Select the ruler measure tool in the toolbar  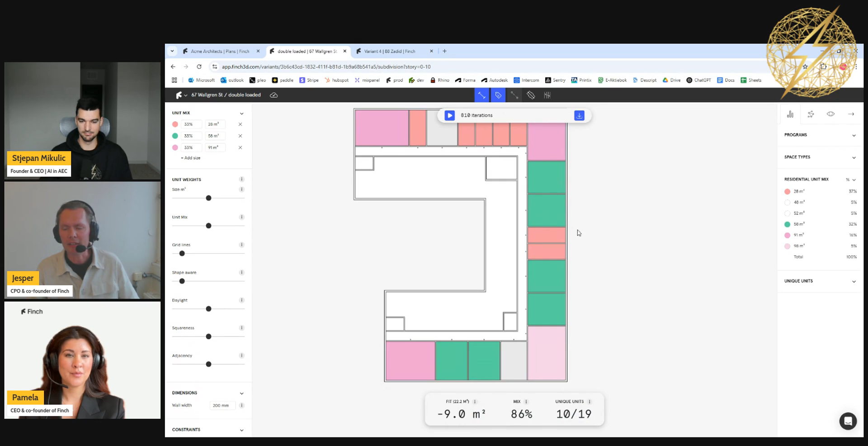[531, 95]
